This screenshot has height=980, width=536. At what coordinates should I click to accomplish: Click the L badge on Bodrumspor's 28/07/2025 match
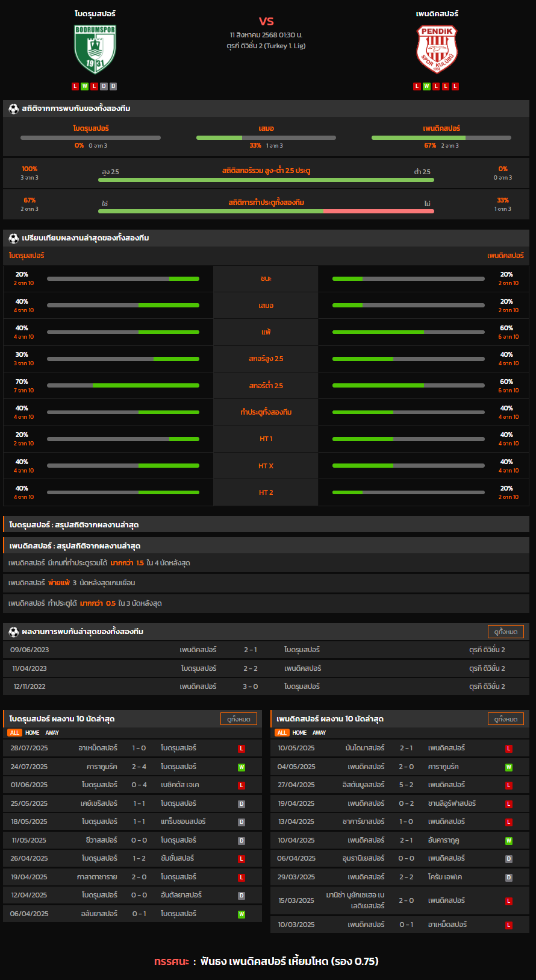coord(242,749)
